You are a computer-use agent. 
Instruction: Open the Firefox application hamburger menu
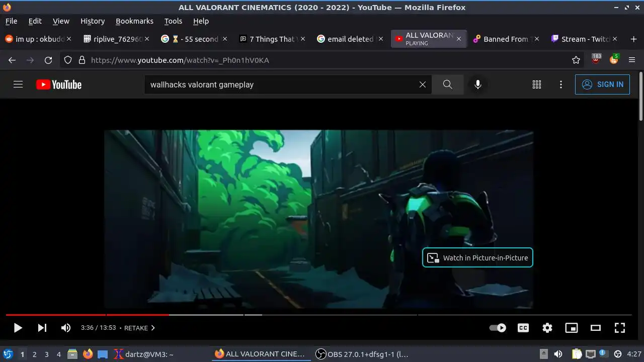[x=632, y=60]
